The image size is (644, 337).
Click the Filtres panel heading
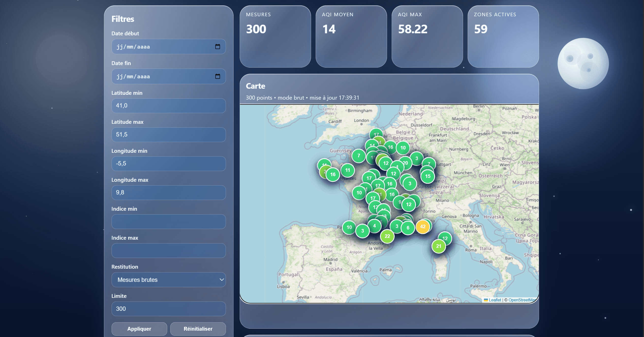click(x=123, y=19)
